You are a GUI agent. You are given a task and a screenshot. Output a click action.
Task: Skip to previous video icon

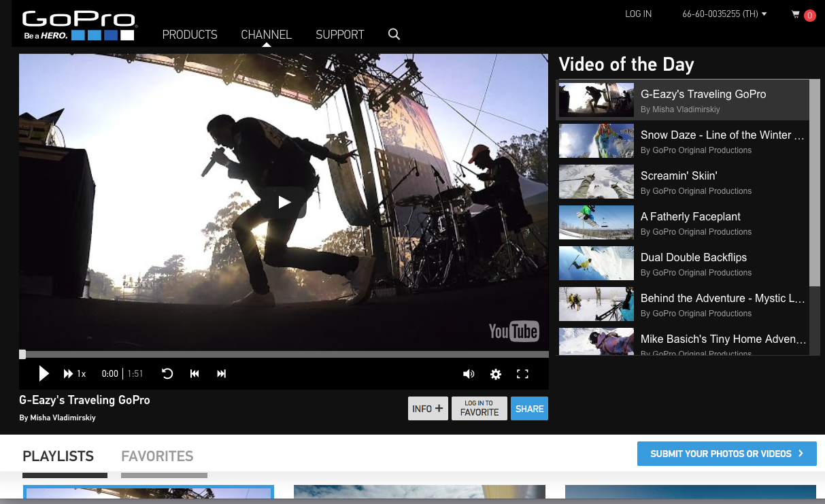tap(195, 373)
